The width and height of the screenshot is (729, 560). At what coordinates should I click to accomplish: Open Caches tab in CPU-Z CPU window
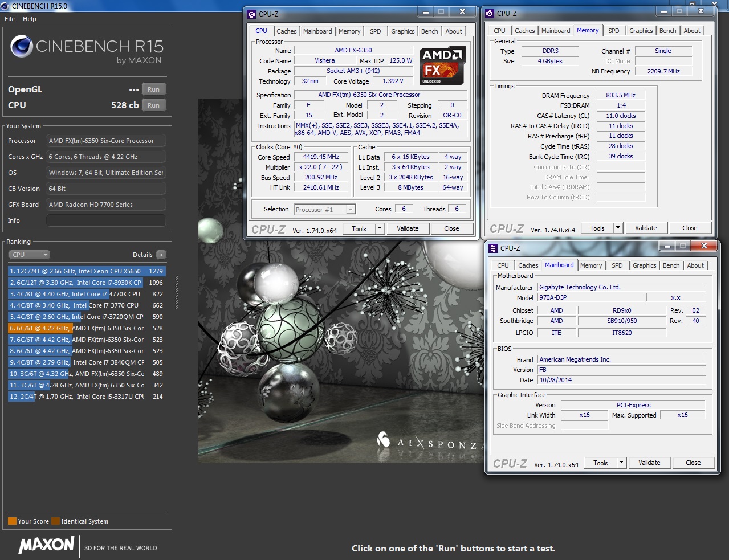point(287,31)
